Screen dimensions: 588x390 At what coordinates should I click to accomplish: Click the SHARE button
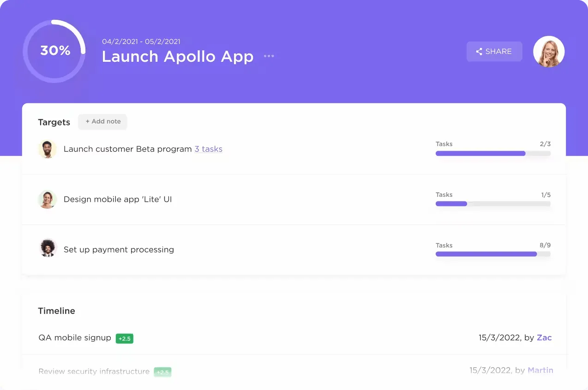tap(494, 52)
